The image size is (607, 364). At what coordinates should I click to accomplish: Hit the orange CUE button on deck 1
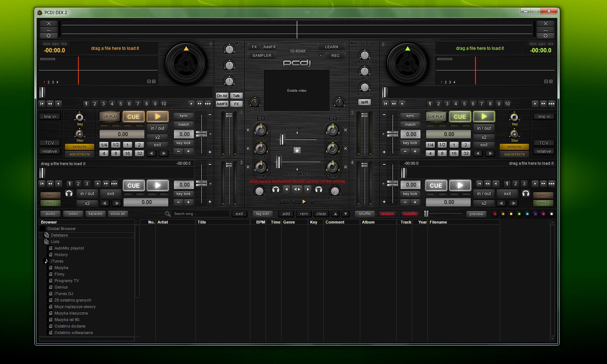[133, 117]
